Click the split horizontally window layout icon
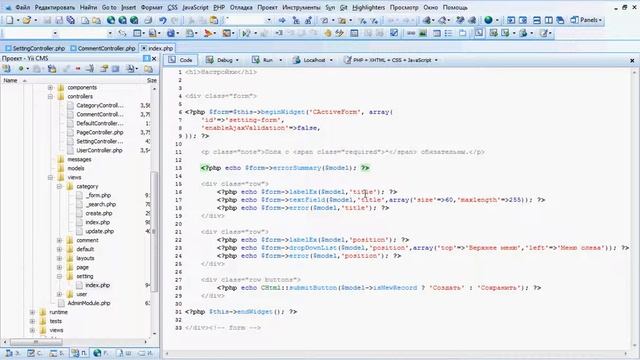Viewport: 640px width, 360px height. [x=537, y=20]
